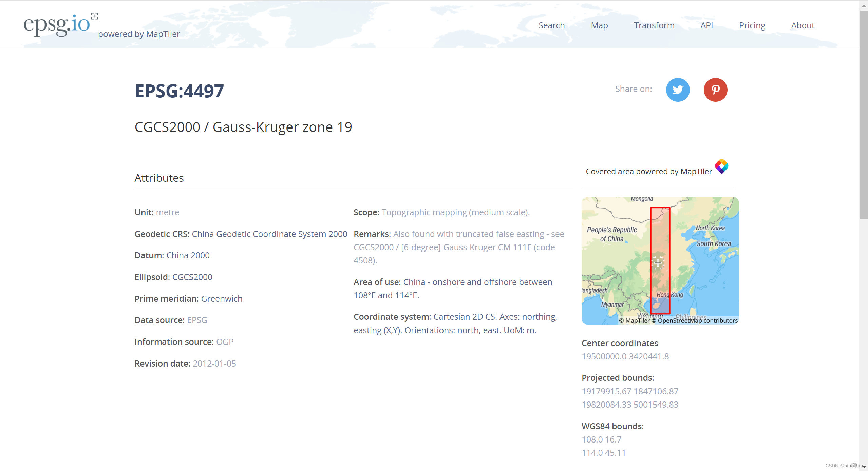Open the Pricing page

[x=752, y=25]
